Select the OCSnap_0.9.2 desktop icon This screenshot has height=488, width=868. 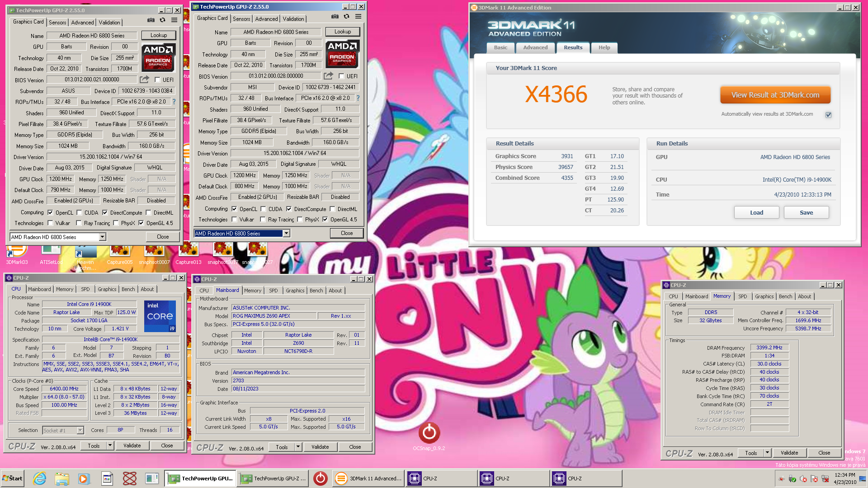pos(429,436)
